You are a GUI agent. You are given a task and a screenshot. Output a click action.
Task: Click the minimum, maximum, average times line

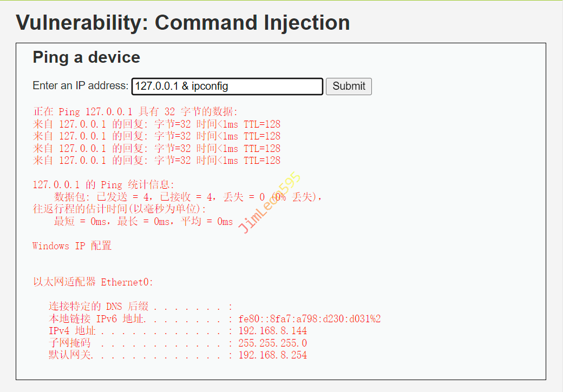[143, 221]
